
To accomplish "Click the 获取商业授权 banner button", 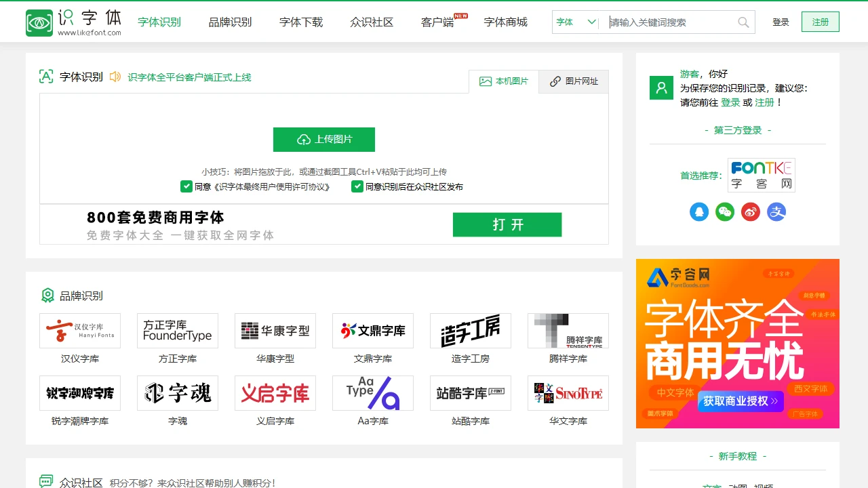I will [740, 402].
